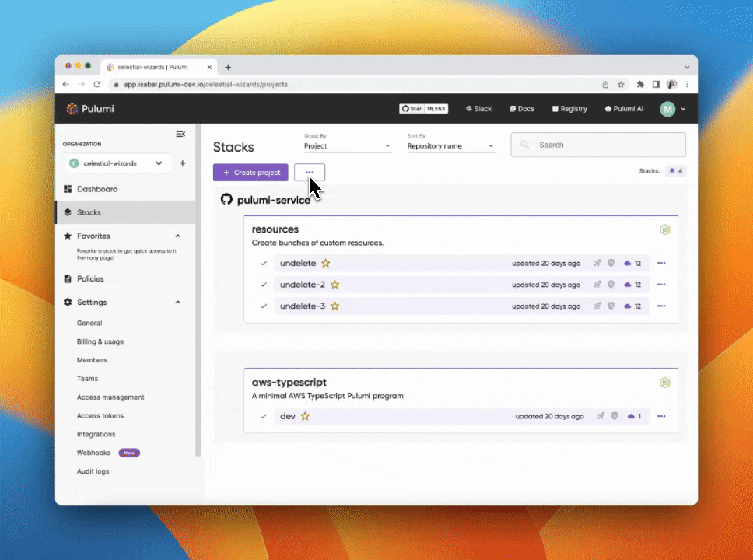Open user avatar M menu
The width and height of the screenshot is (753, 560).
point(672,109)
